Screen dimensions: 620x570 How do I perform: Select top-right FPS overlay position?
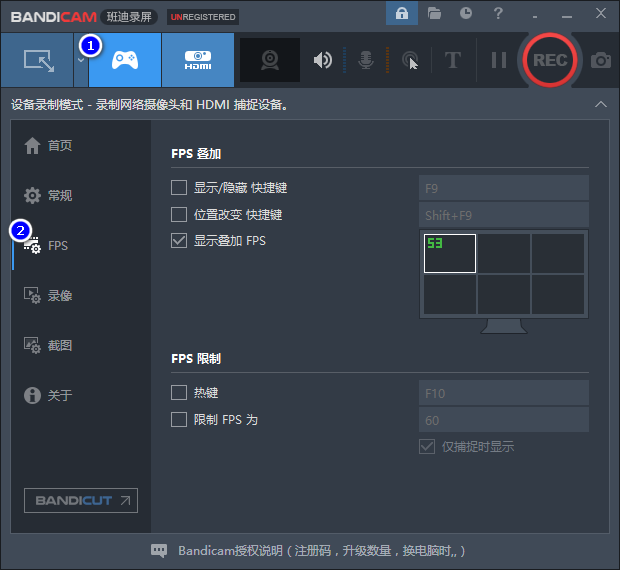[x=558, y=253]
